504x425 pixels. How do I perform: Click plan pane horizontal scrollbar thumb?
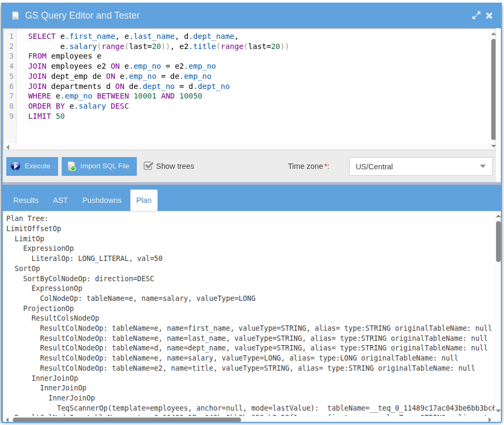point(127,420)
